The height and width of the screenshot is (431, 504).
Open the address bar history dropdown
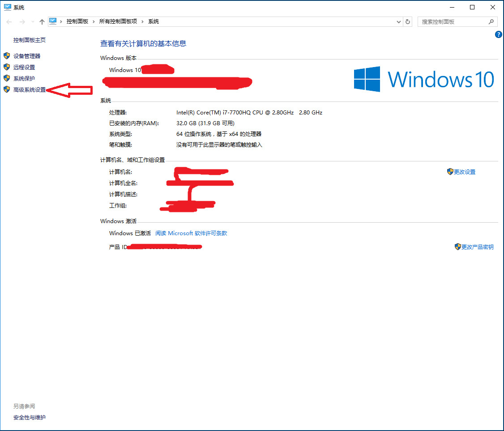(x=398, y=22)
